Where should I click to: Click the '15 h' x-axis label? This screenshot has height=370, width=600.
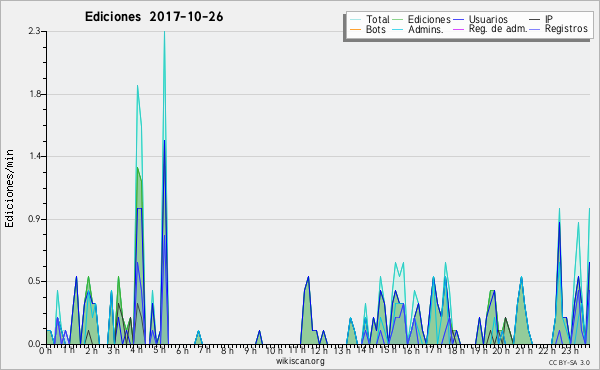pos(388,350)
